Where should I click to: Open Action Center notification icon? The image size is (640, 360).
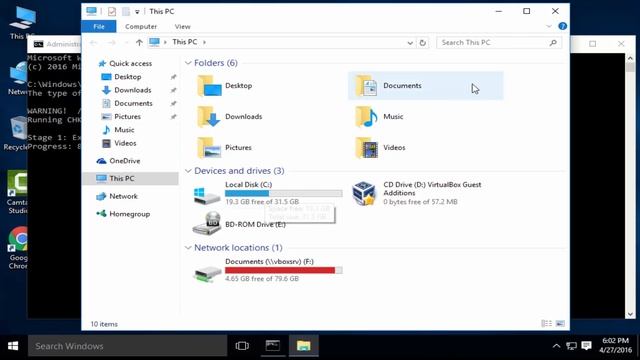tap(587, 346)
